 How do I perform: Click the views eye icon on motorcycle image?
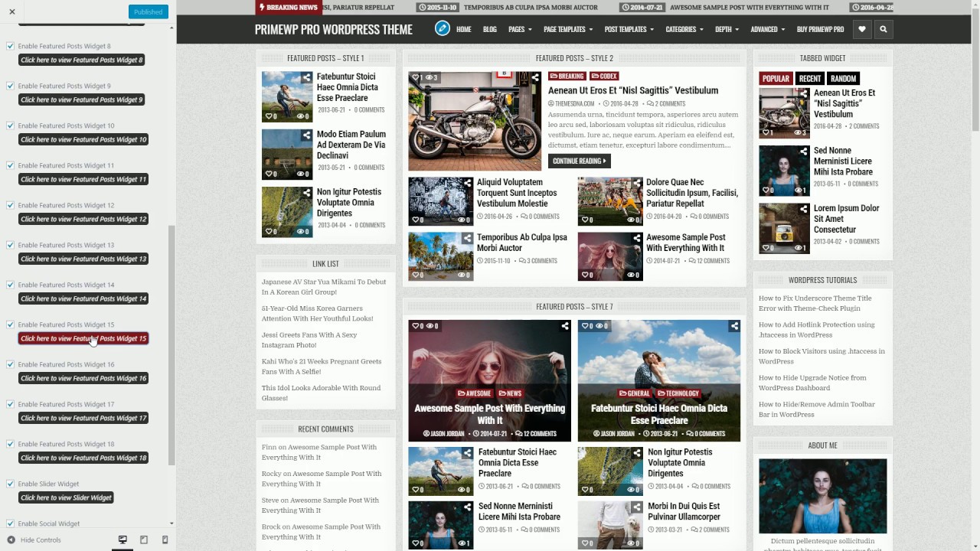pos(429,77)
